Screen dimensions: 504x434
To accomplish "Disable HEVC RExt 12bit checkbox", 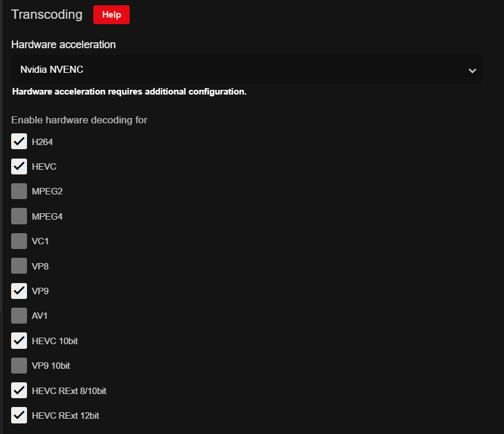I will [19, 415].
